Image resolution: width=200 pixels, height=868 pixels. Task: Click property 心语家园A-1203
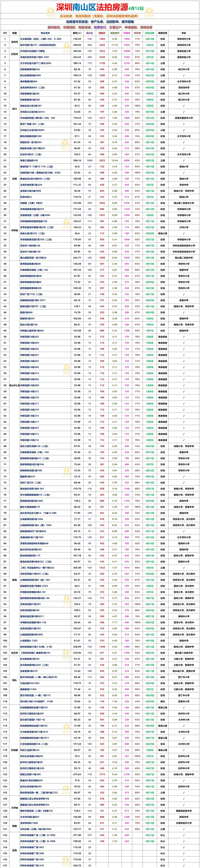[29, 640]
